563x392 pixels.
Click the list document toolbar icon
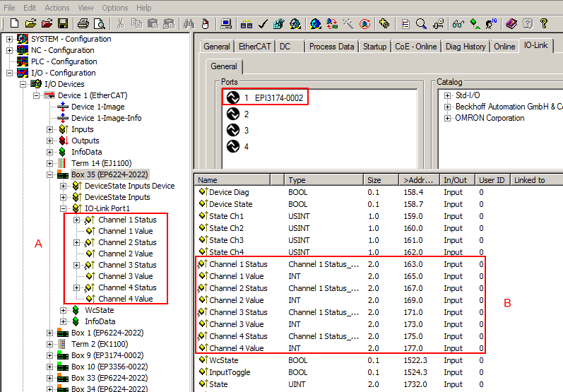pyautogui.click(x=405, y=24)
